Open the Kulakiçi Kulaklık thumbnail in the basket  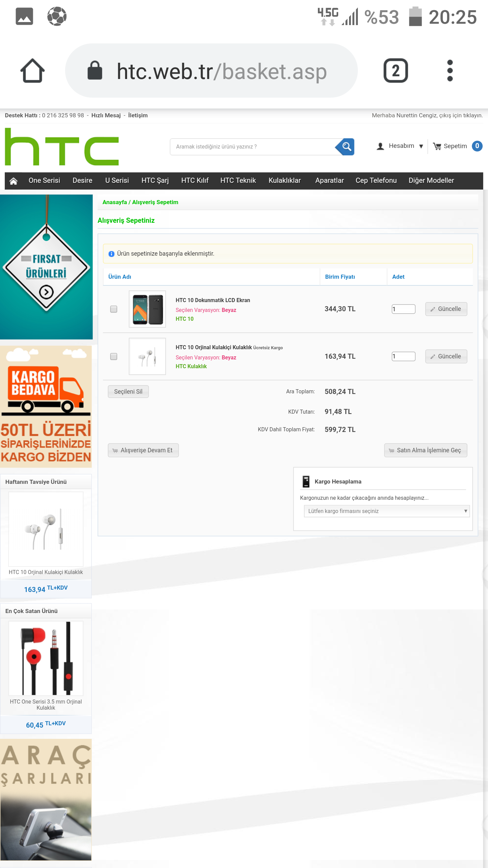147,356
